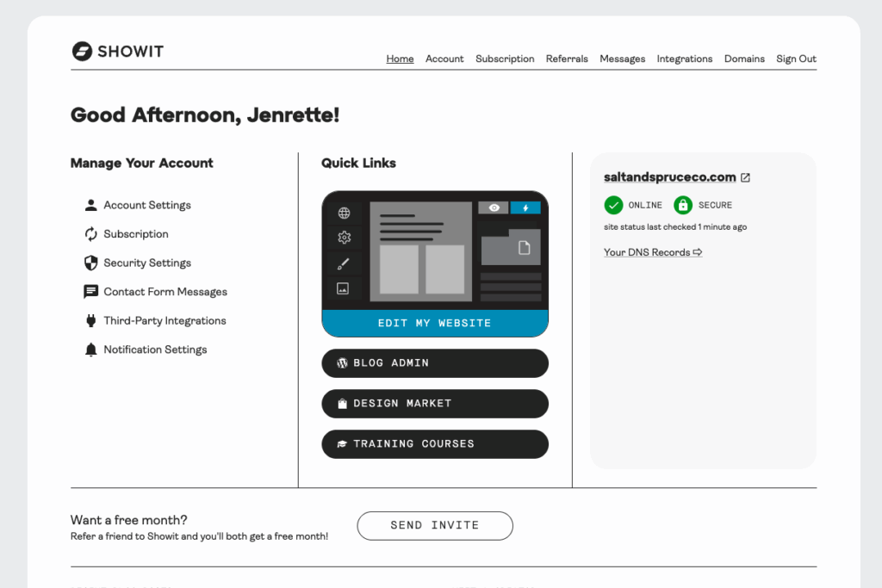Click the shopping bag icon on Design Market
The image size is (882, 588).
point(342,404)
